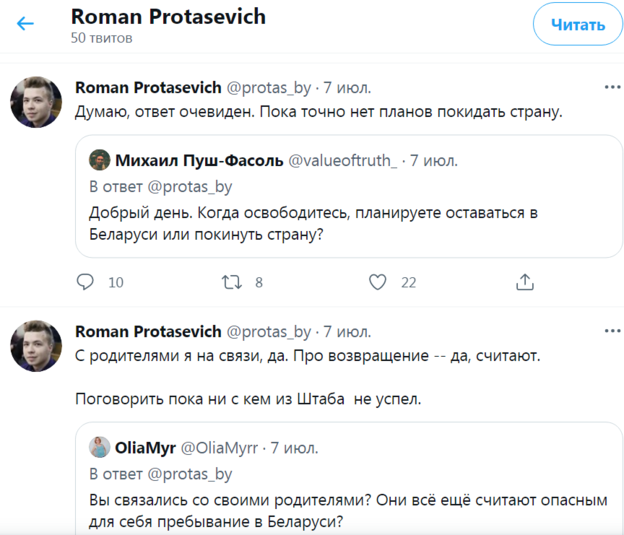The height and width of the screenshot is (535, 624).
Task: Open Roman Protasevich avatar in first tweet
Action: pos(38,102)
